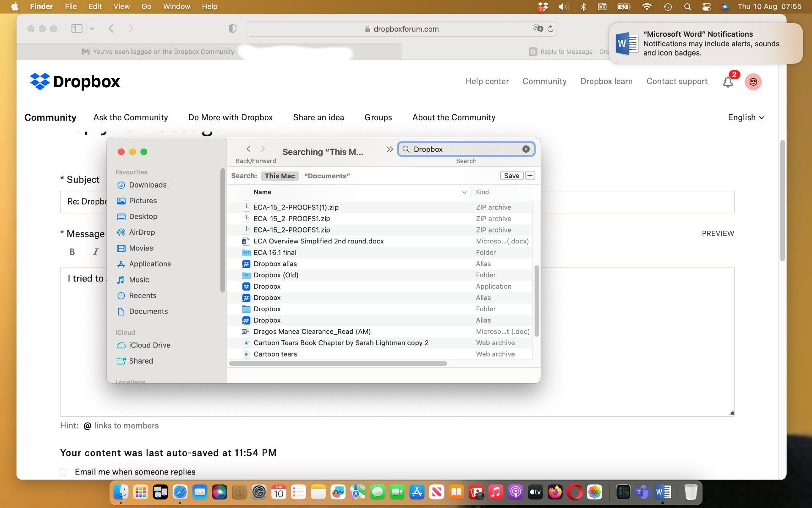Open notifications bell with 2 alerts
This screenshot has height=508, width=812.
(728, 81)
